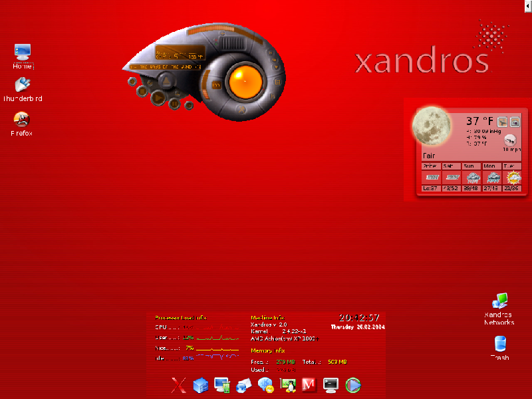Click the Monday rain cloud forecast icon
Image resolution: width=532 pixels, height=399 pixels.
click(x=493, y=177)
